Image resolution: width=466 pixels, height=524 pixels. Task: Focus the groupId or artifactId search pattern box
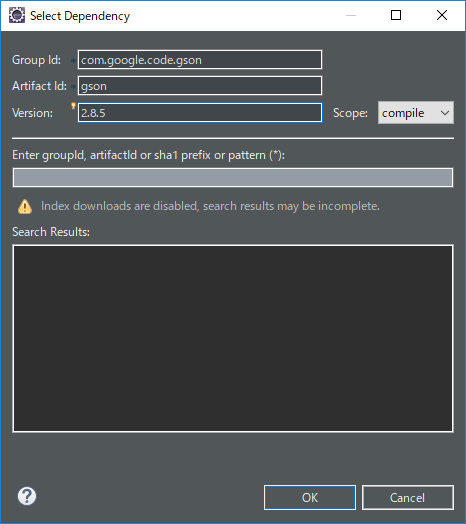click(233, 177)
